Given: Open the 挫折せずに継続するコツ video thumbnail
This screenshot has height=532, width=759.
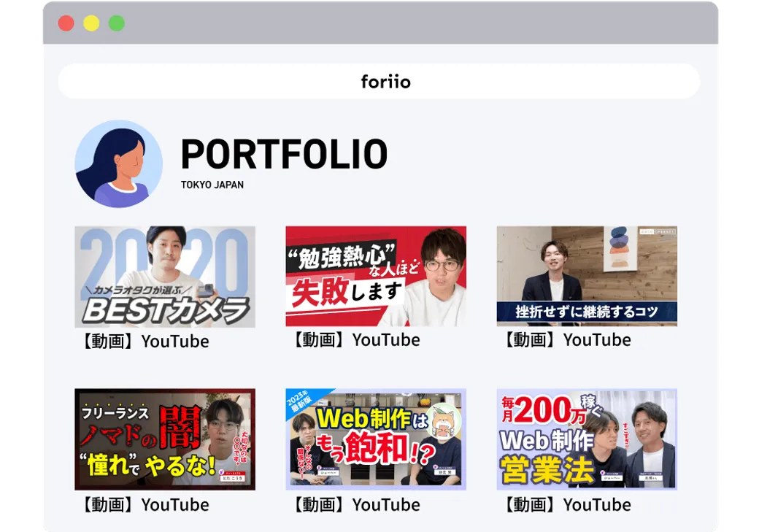Looking at the screenshot, I should [587, 276].
